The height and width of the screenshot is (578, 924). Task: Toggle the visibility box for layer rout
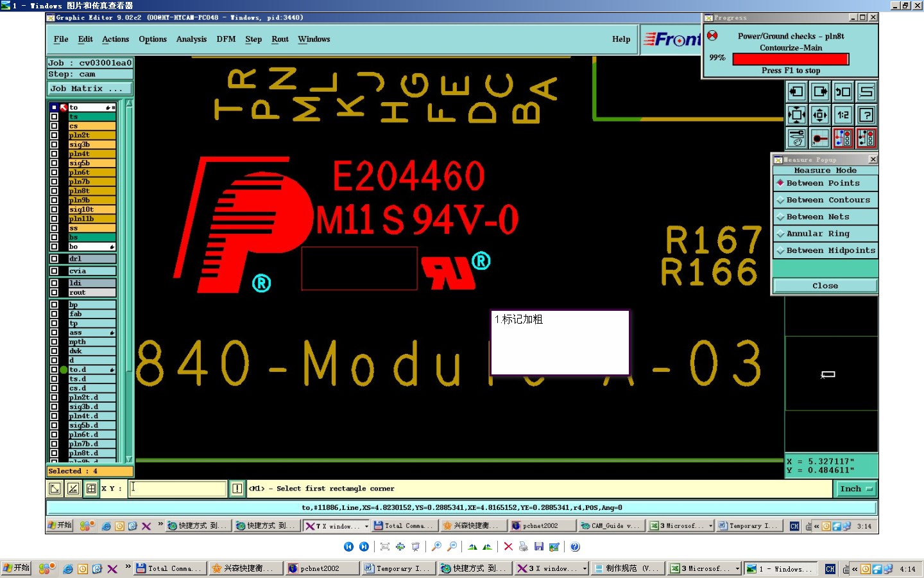pos(55,292)
